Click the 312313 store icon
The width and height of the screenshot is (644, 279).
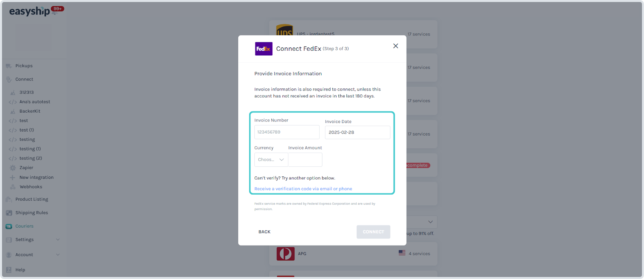click(x=13, y=92)
